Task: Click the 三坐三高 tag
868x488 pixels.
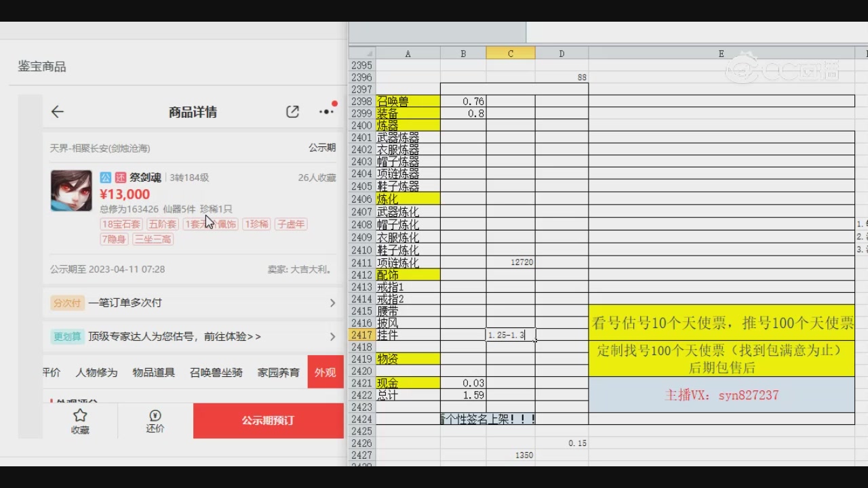Action: [x=153, y=239]
